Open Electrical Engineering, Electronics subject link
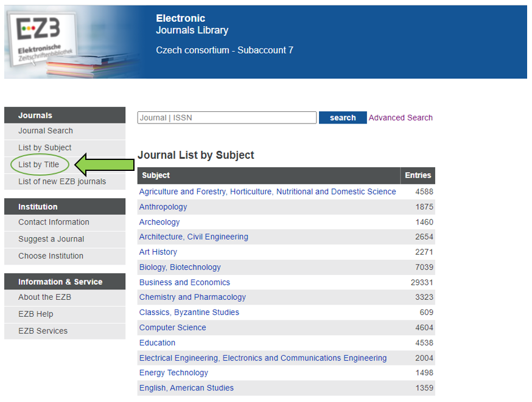This screenshot has width=532, height=402. point(263,358)
